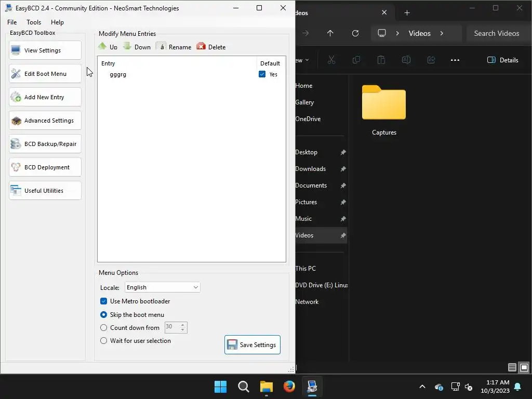Delete the selected boot entry
Screen dimensions: 532x399
(x=211, y=47)
